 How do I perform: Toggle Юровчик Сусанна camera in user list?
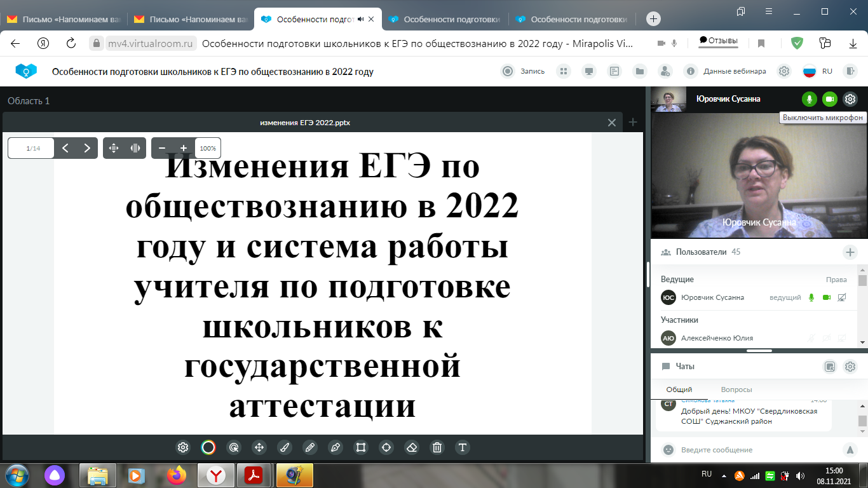tap(827, 297)
